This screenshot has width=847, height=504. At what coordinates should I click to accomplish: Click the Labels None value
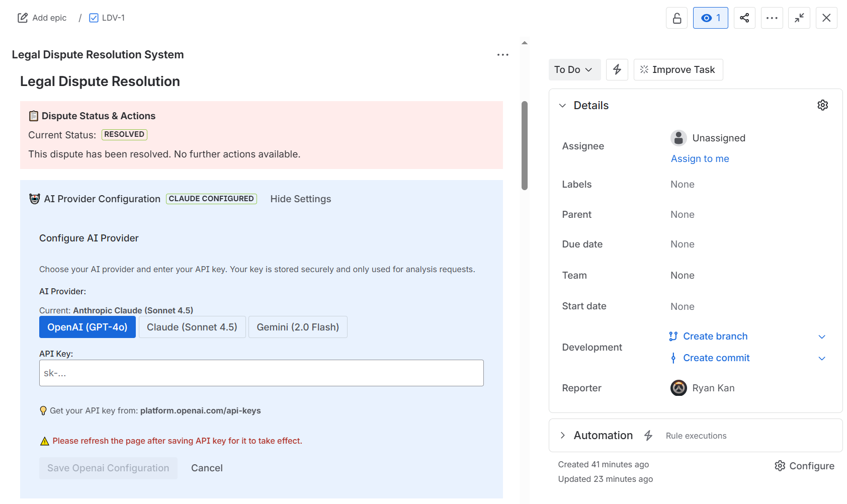683,185
